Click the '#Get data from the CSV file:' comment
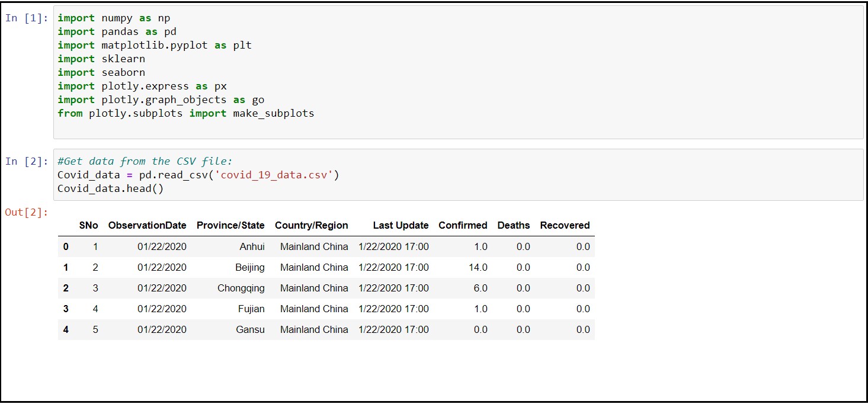The width and height of the screenshot is (868, 404). (x=145, y=161)
